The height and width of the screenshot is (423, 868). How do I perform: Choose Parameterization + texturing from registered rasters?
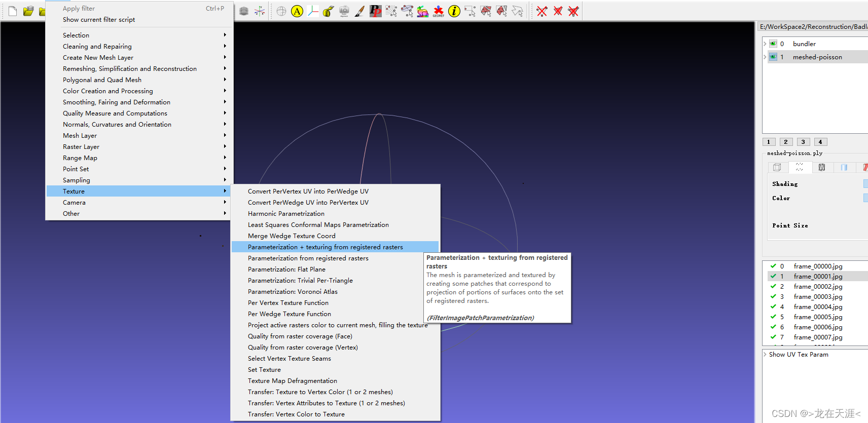(x=335, y=247)
